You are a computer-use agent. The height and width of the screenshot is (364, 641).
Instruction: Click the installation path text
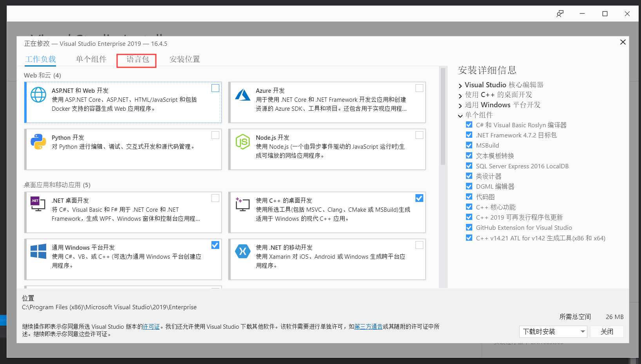pyautogui.click(x=109, y=307)
